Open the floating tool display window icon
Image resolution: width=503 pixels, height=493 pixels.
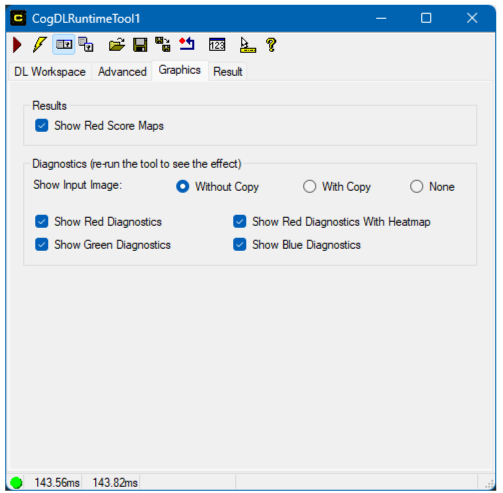(86, 44)
